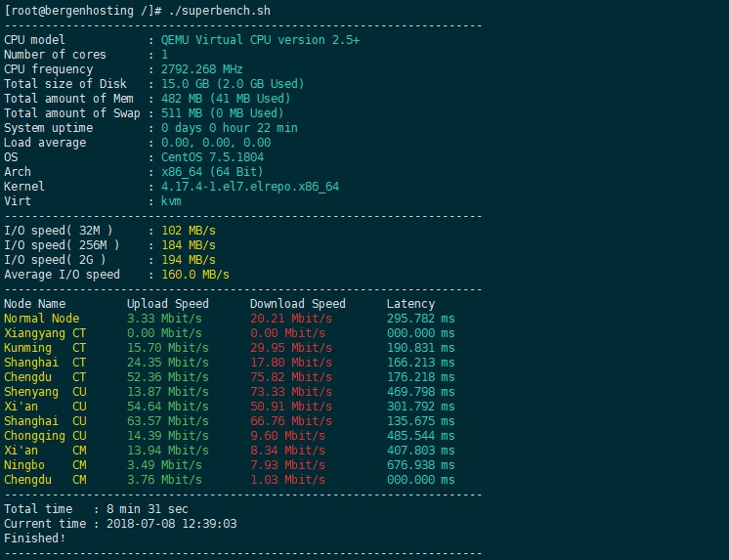Click the Latency column header

pyautogui.click(x=410, y=304)
